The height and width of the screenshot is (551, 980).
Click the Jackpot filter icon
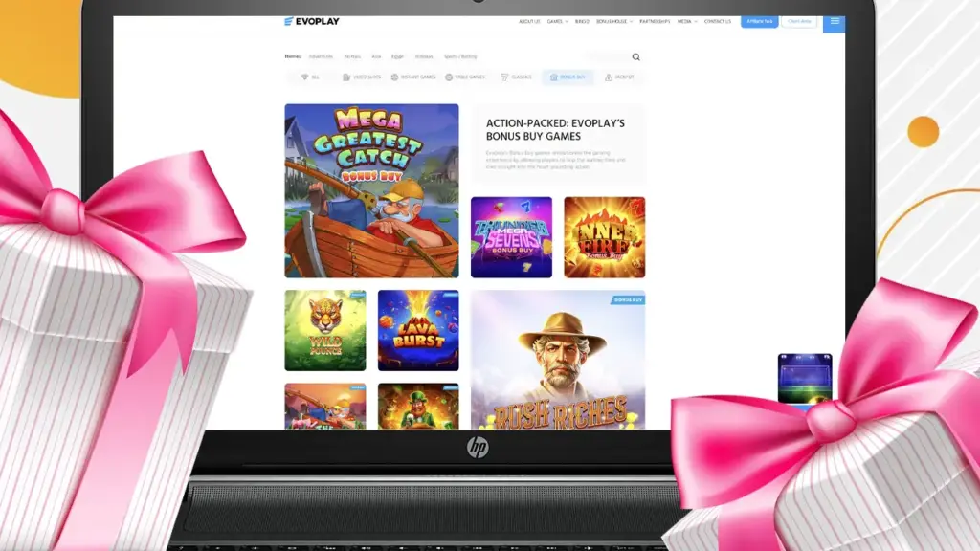tap(609, 77)
